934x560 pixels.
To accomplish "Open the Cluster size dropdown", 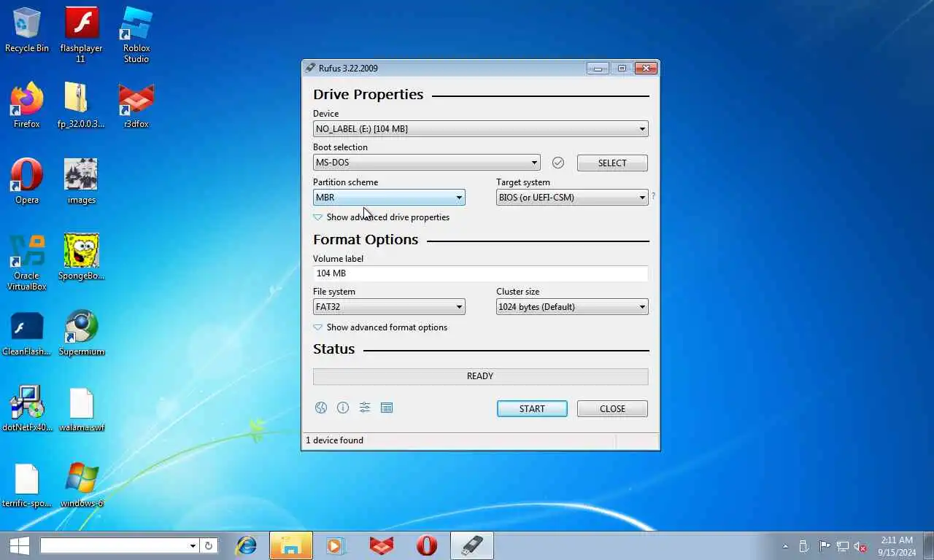I will pyautogui.click(x=572, y=307).
